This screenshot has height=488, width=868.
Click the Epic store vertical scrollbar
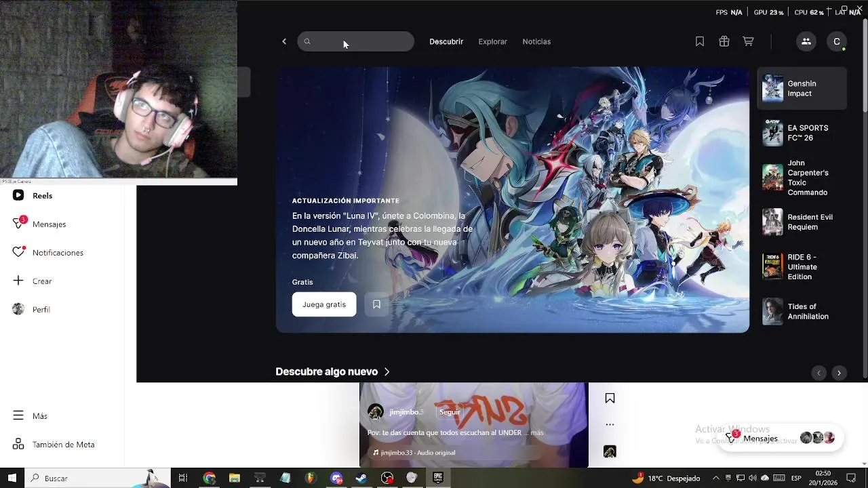point(865,66)
